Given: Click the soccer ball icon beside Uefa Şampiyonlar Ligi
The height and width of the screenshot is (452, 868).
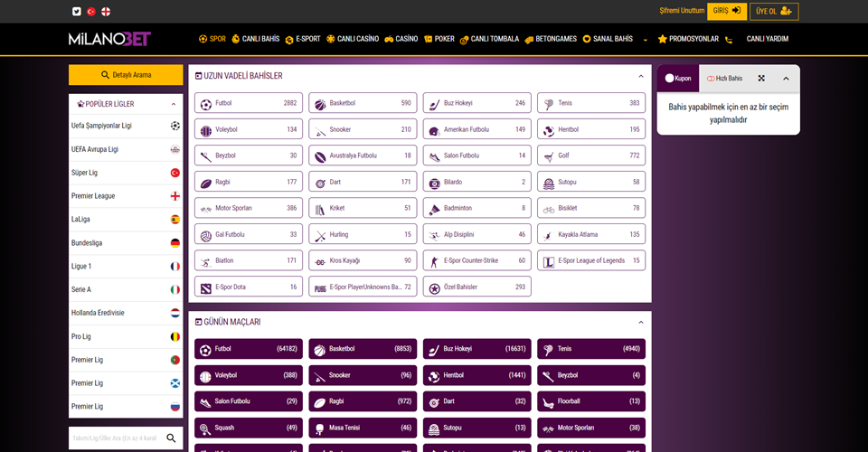Looking at the screenshot, I should pos(175,126).
